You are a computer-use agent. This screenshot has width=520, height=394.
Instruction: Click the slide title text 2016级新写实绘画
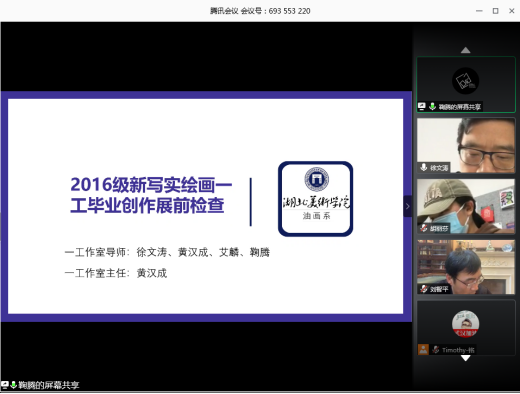[151, 185]
